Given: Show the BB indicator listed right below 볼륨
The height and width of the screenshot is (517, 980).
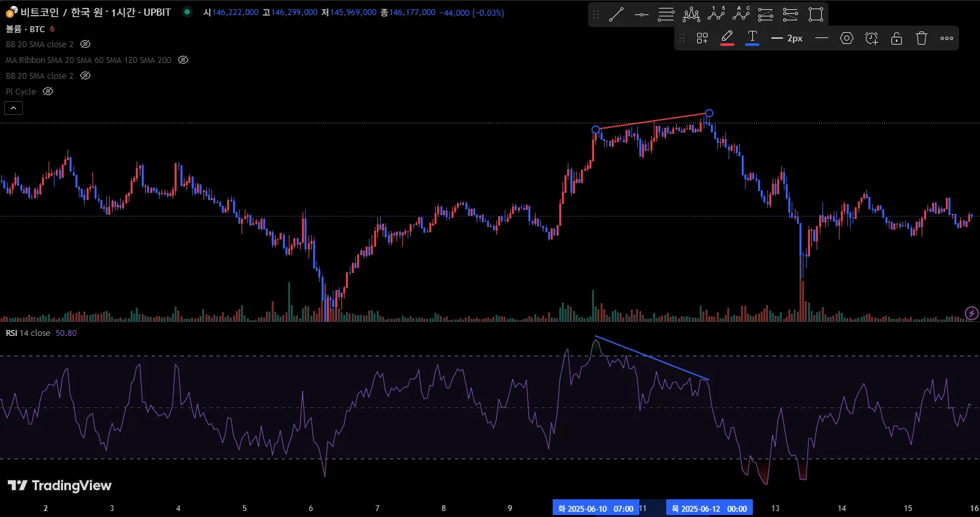Looking at the screenshot, I should 85,44.
